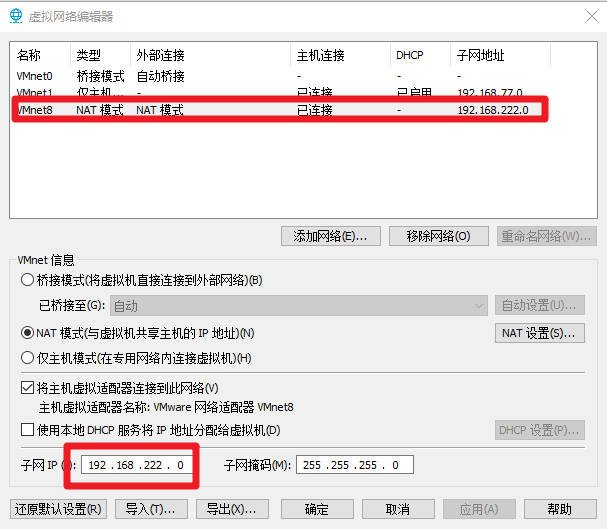The height and width of the screenshot is (529, 607).
Task: Click the 外部连接 column header
Action: (210, 55)
